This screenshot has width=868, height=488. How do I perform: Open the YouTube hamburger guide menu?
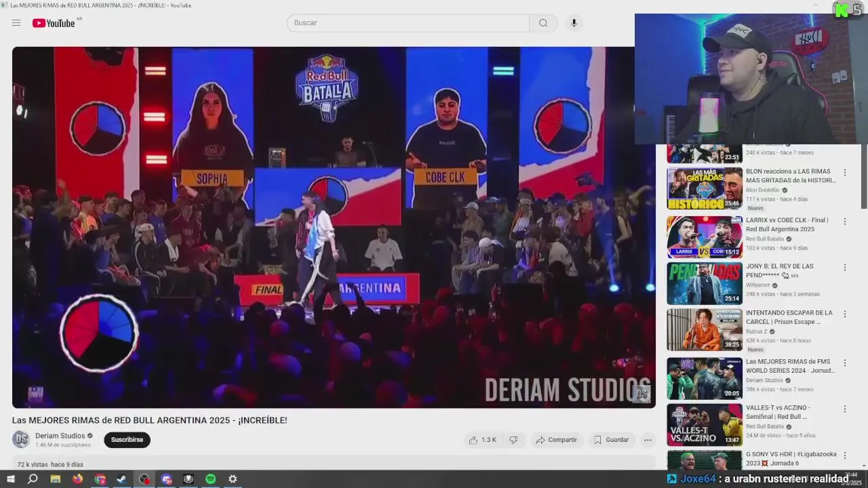click(16, 23)
